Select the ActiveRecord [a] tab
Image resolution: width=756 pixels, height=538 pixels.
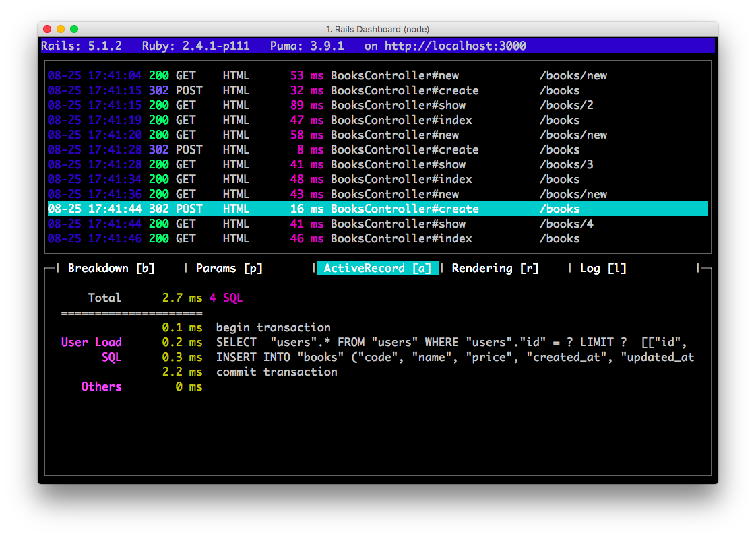coord(377,268)
